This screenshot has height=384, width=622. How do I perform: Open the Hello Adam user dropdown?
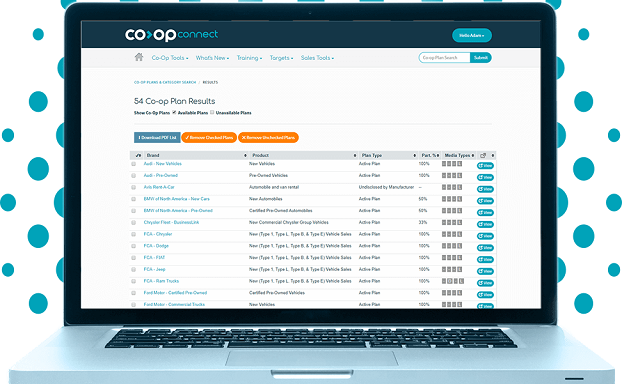472,35
